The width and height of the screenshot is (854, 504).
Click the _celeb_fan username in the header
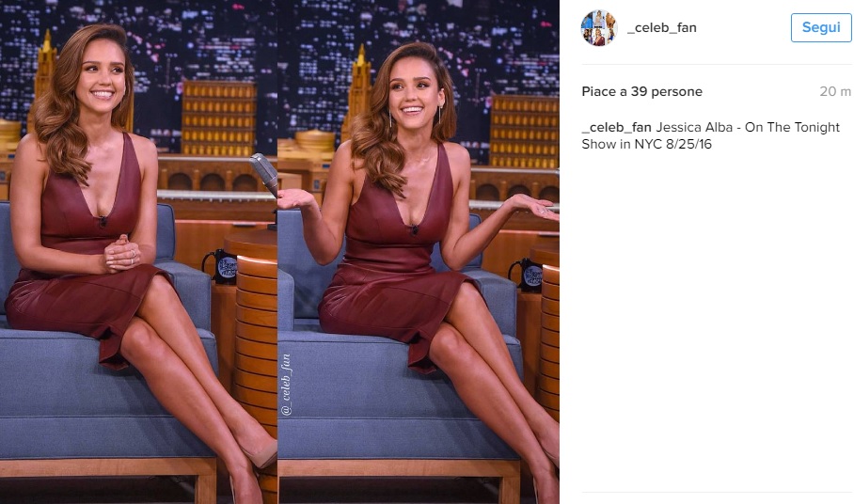coord(662,28)
